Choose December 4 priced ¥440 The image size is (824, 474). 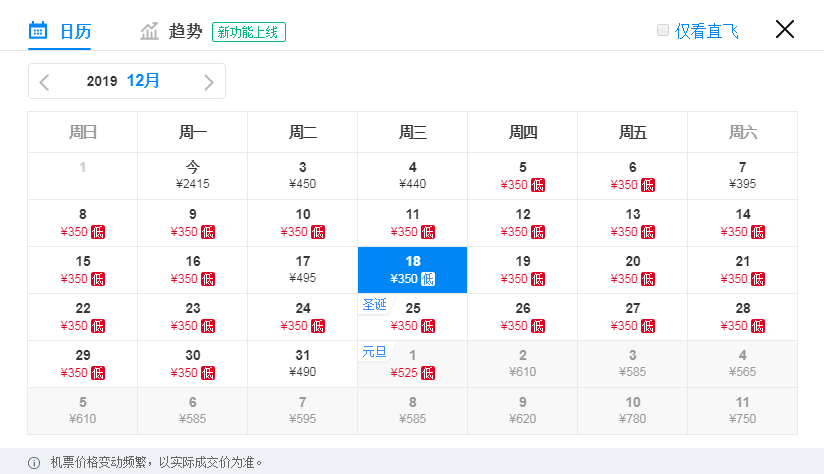tap(413, 175)
